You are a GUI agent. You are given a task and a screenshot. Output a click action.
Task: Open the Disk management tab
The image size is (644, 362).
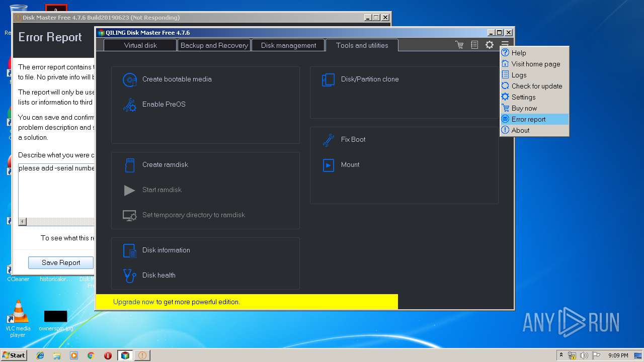(x=288, y=45)
